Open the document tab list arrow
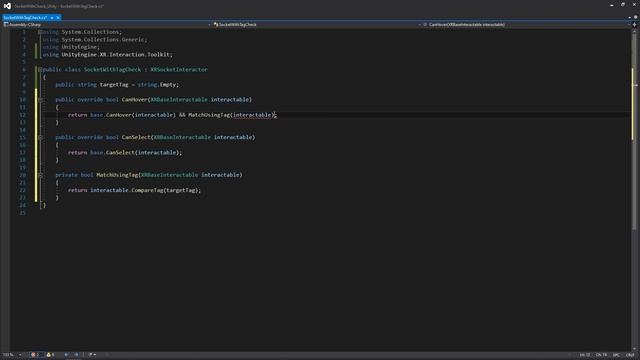Image resolution: width=640 pixels, height=360 pixels. tap(629, 18)
